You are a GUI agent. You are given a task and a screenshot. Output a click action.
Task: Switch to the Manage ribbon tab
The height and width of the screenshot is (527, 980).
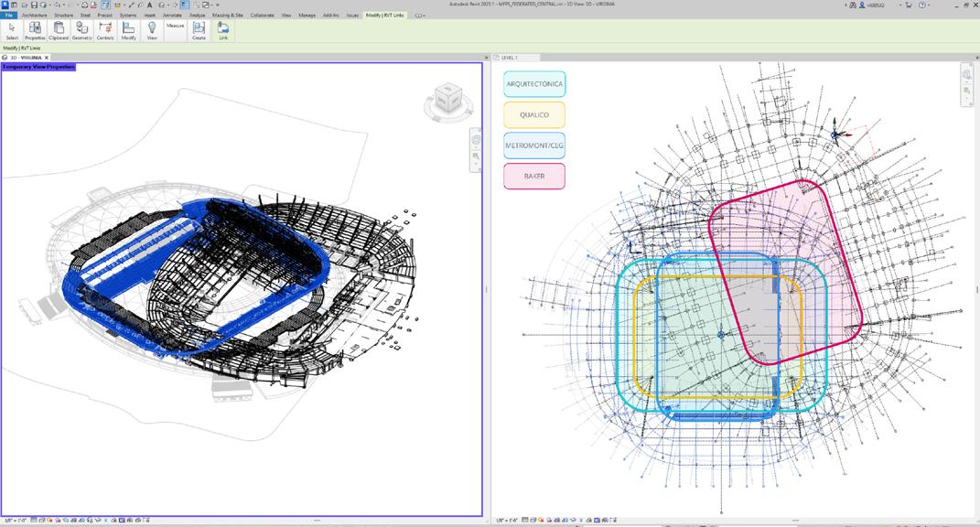307,15
